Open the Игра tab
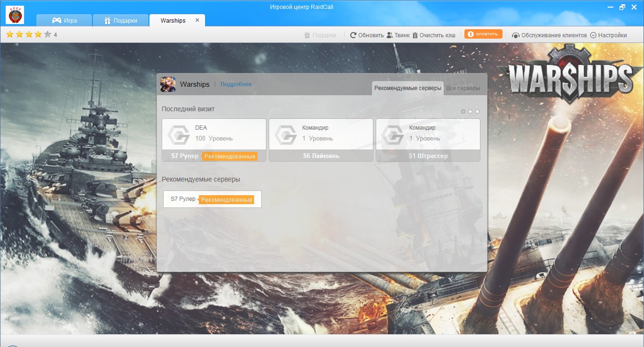 [64, 20]
